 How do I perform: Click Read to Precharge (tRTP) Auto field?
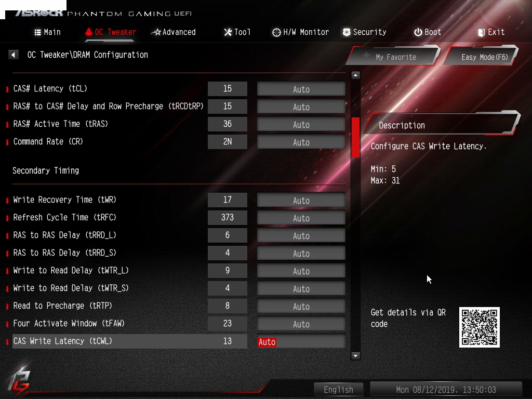301,306
